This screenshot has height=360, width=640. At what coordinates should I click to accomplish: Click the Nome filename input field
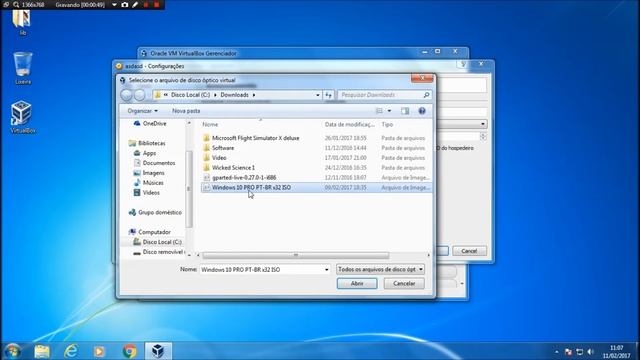click(x=261, y=270)
